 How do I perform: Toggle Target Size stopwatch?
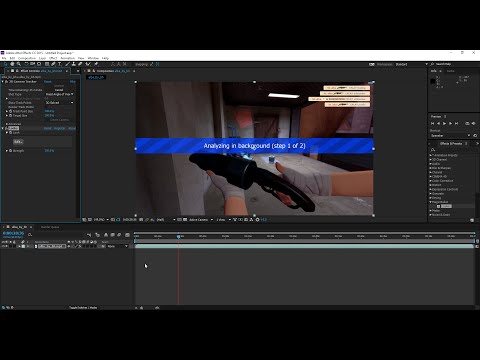click(x=10, y=116)
